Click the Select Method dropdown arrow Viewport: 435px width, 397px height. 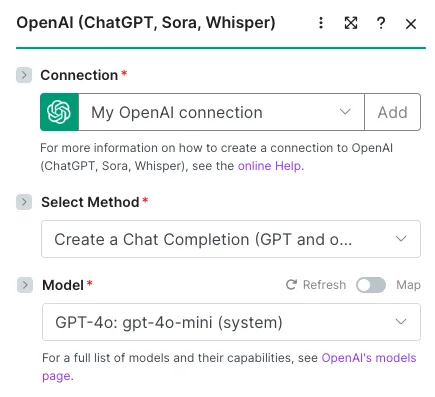coord(401,238)
